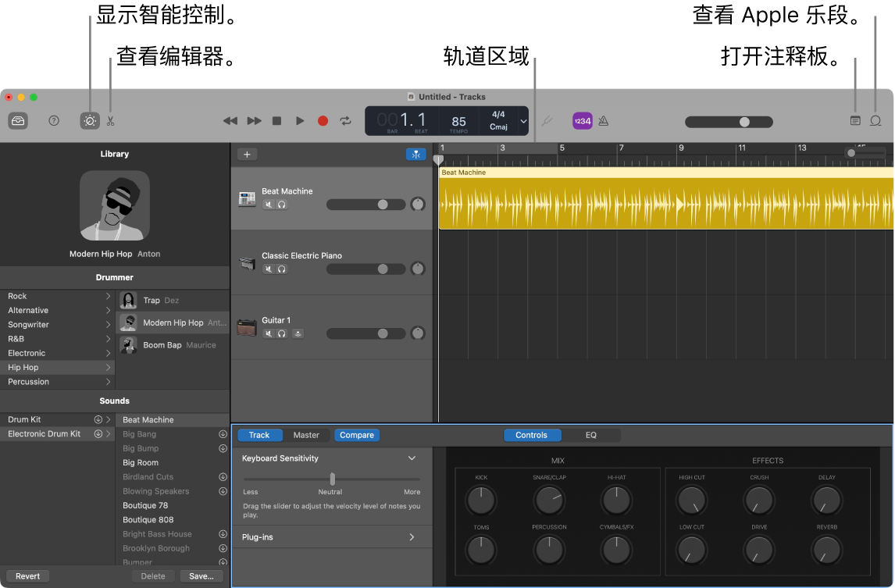Enable count-in with the 1234 button
The width and height of the screenshot is (895, 588).
tap(582, 120)
